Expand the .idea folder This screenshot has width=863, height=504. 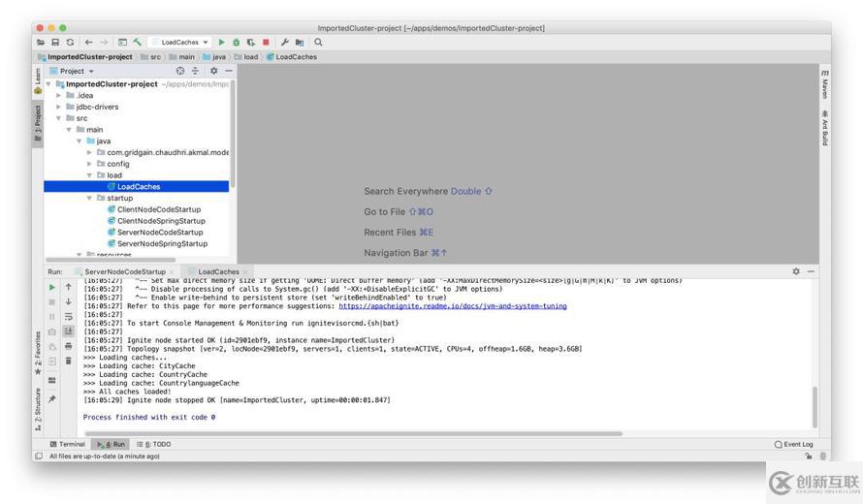pyautogui.click(x=58, y=96)
